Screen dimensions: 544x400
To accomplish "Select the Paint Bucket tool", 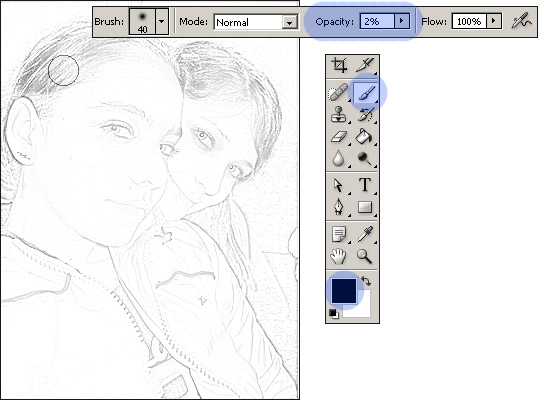I will click(x=365, y=136).
